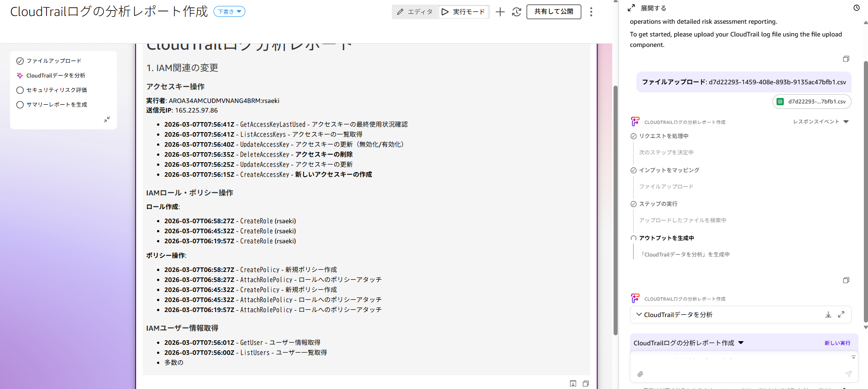Switch to 実行モード tab
The width and height of the screenshot is (868, 389).
(x=463, y=12)
